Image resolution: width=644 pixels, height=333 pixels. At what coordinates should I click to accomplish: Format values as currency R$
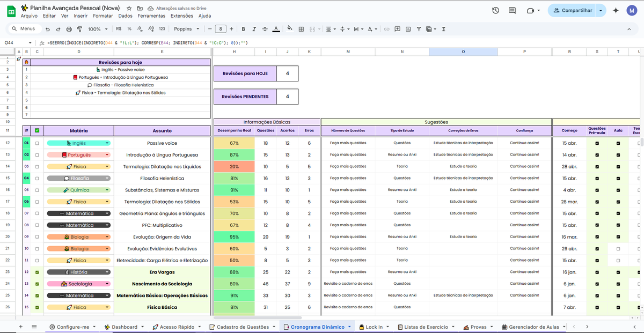coord(118,29)
